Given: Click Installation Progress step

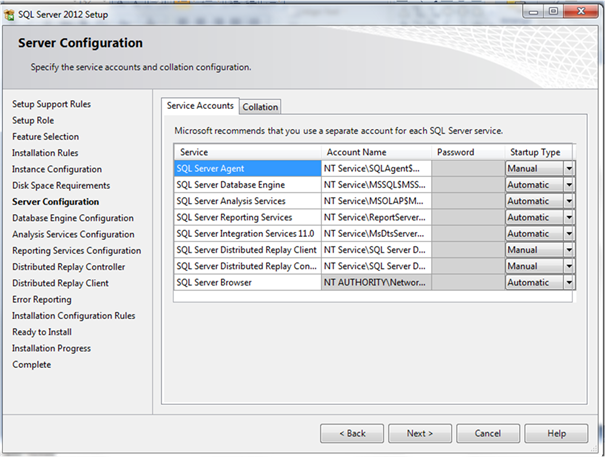Looking at the screenshot, I should 51,348.
